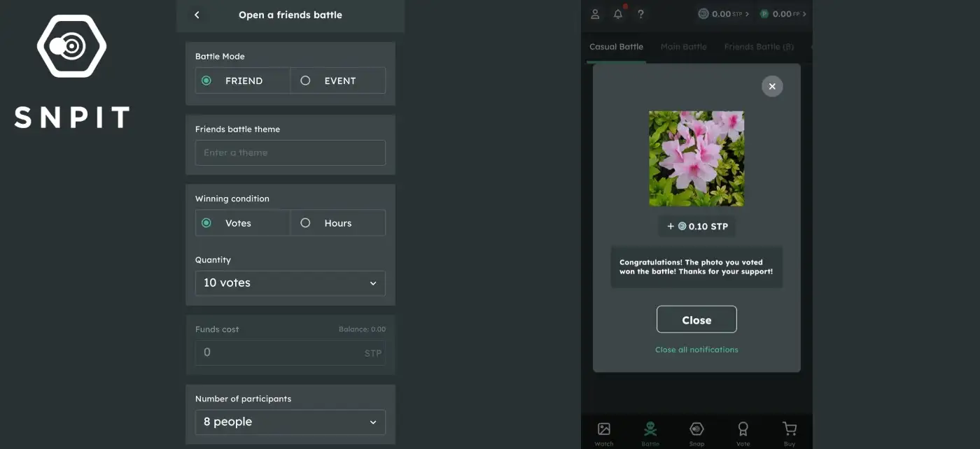Screen dimensions: 980x449
Task: Go back from Open a friends battle
Action: pyautogui.click(x=197, y=15)
